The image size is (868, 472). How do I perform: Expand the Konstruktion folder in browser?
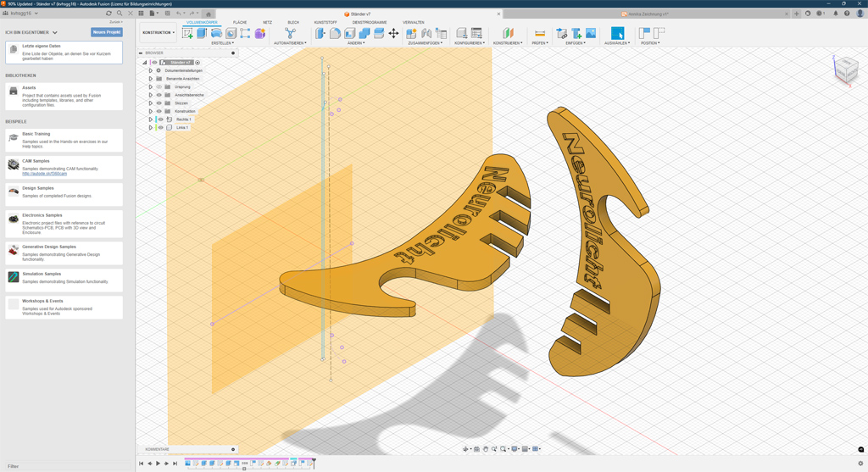[151, 111]
